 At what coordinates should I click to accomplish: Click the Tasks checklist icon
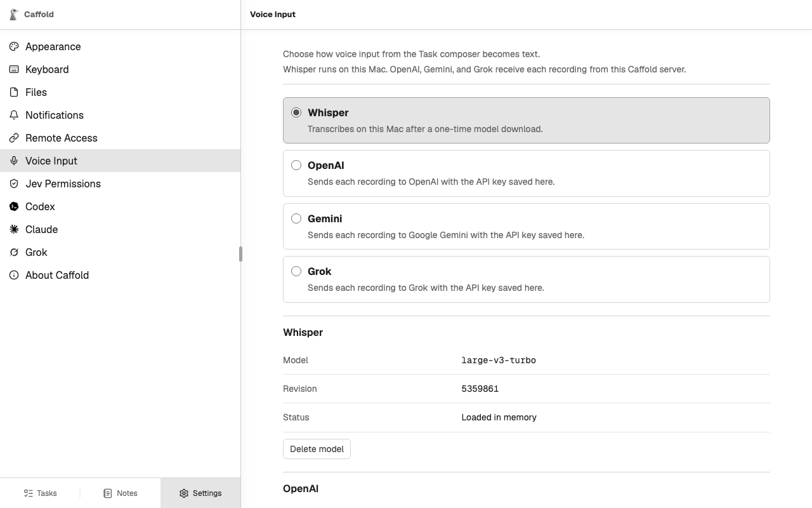29,493
